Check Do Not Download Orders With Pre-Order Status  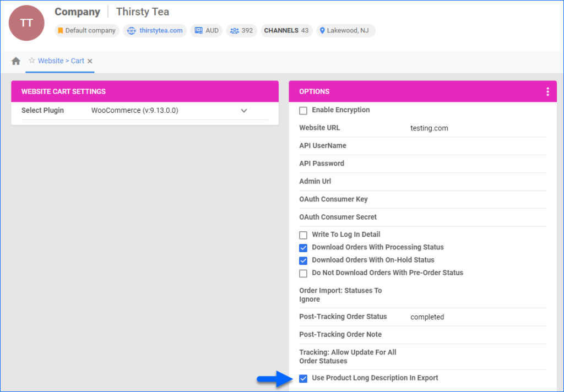pyautogui.click(x=303, y=273)
